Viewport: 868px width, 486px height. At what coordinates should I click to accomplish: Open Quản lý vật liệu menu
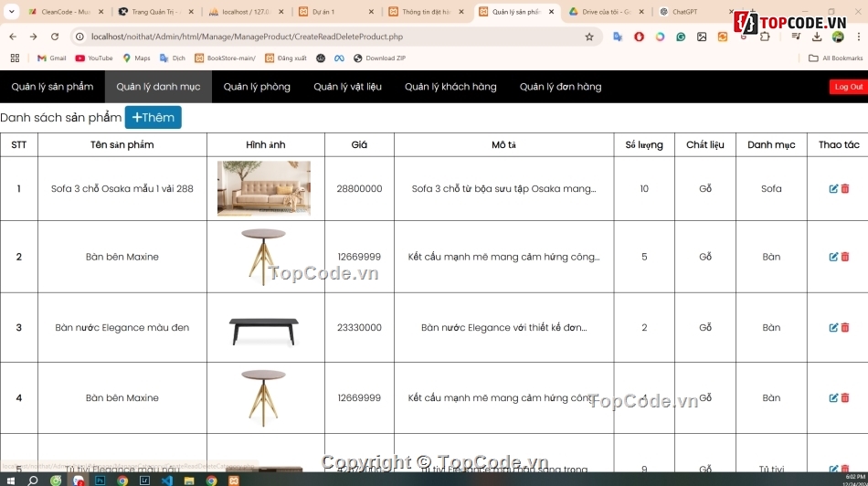point(347,87)
